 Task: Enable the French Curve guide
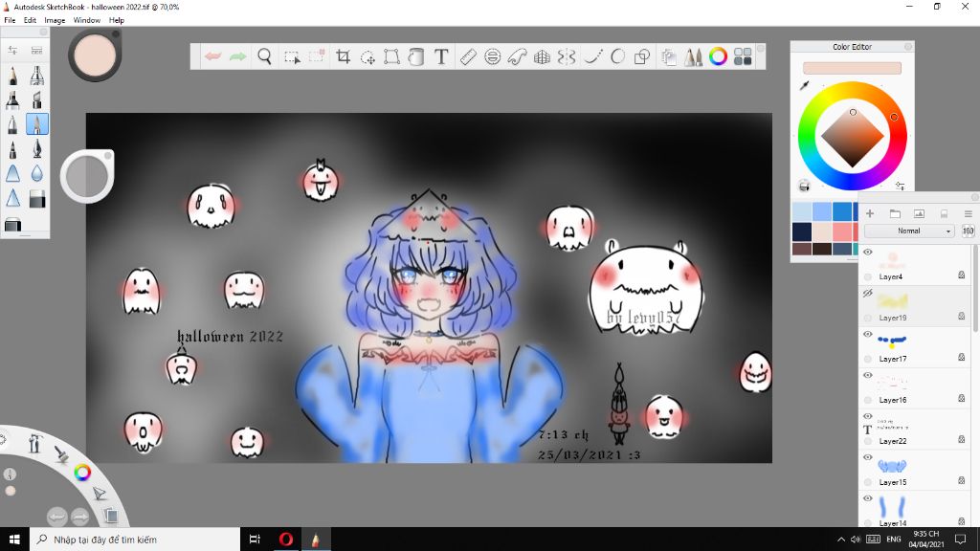pyautogui.click(x=518, y=56)
